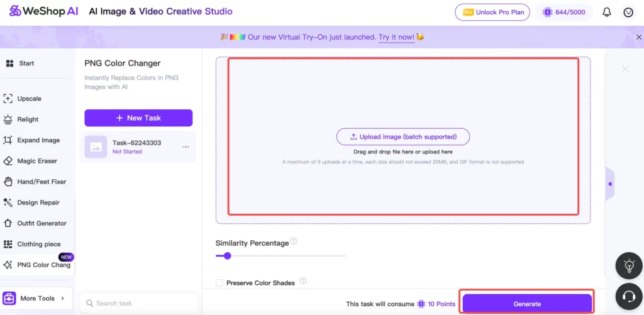Select the Expand Image tool icon
The width and height of the screenshot is (644, 315).
click(x=8, y=140)
